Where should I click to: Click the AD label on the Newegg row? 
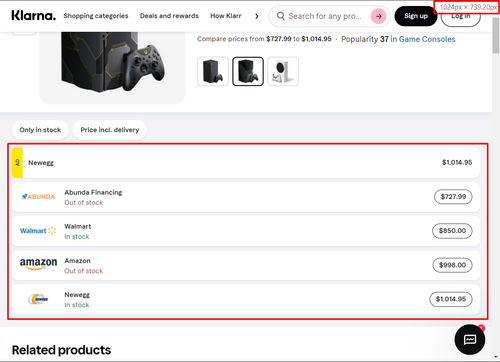coord(17,163)
